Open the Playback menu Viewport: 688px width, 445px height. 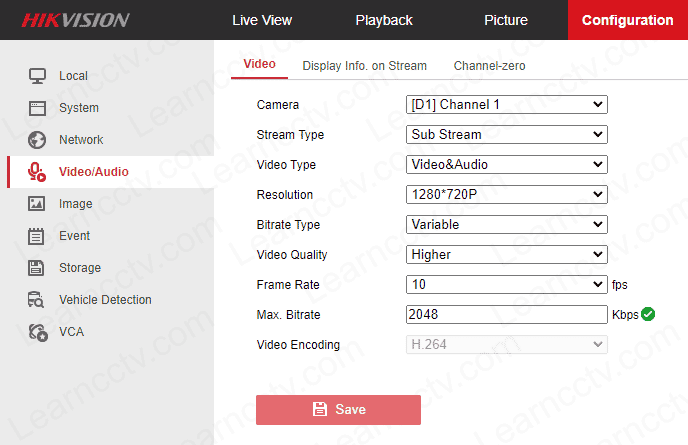(x=384, y=20)
